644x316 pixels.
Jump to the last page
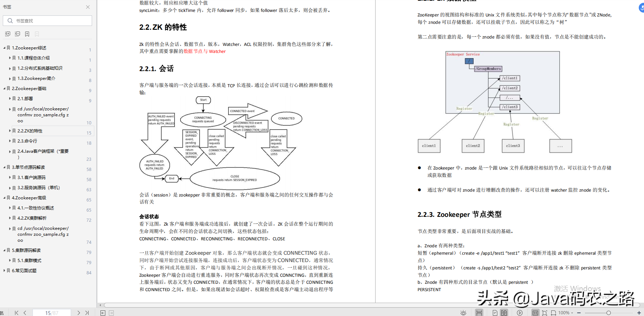pyautogui.click(x=87, y=313)
